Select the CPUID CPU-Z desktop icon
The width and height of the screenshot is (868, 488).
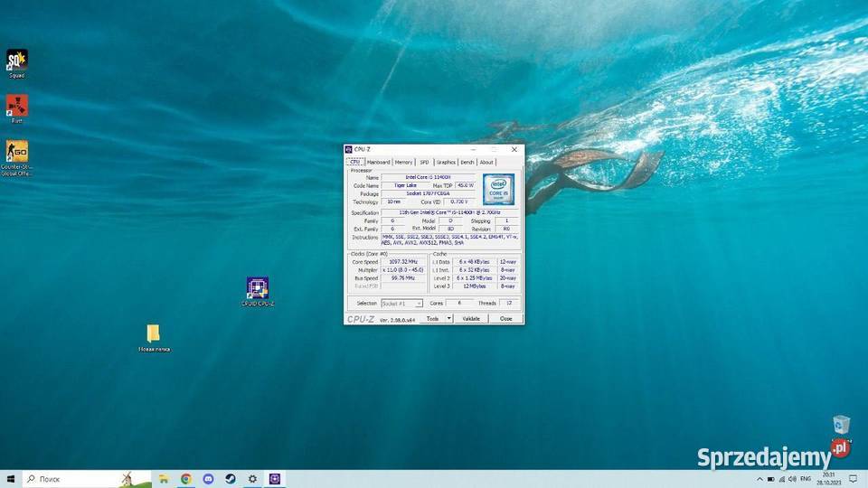258,292
